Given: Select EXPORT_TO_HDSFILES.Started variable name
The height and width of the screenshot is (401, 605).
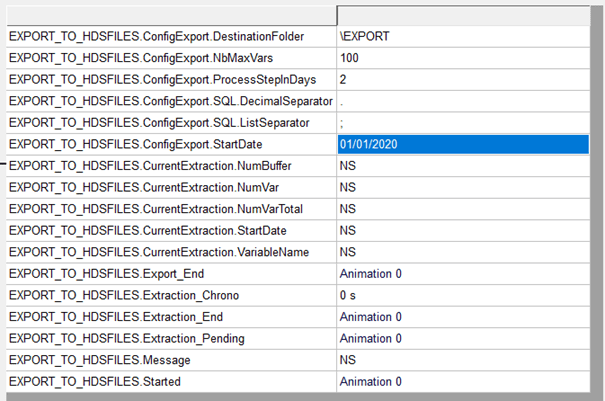Looking at the screenshot, I should coord(95,382).
